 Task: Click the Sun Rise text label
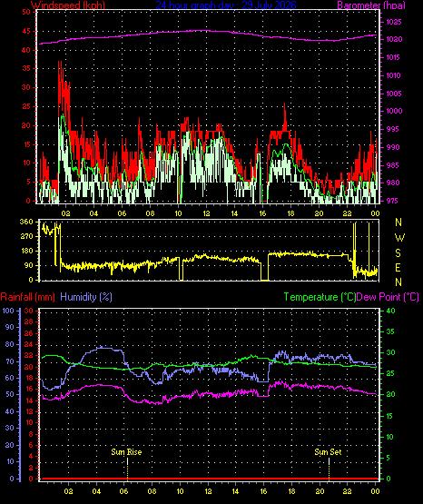[126, 452]
